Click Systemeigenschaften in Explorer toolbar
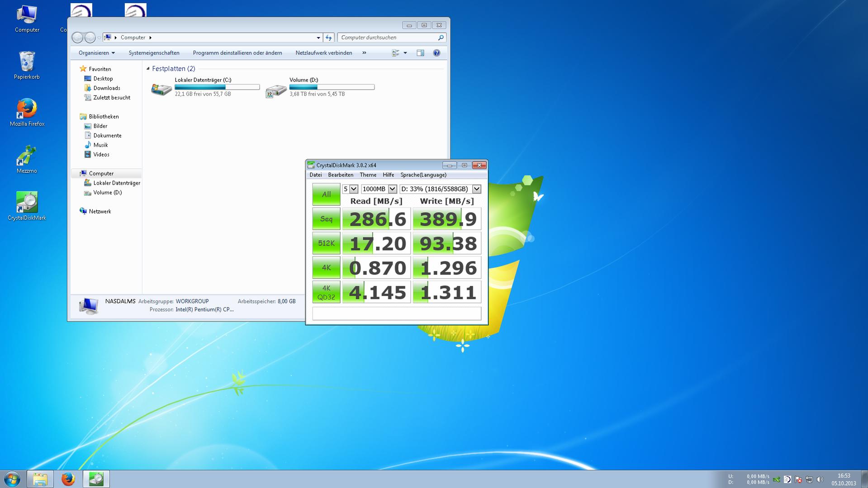The width and height of the screenshot is (868, 488). click(x=154, y=53)
